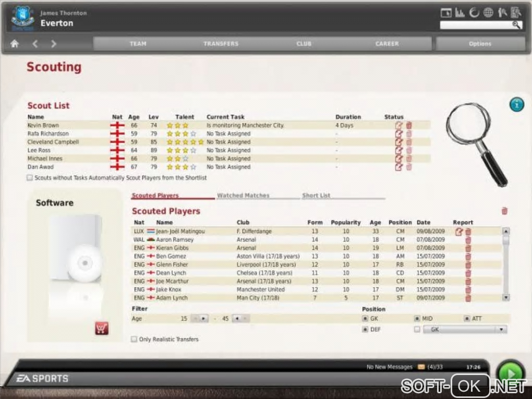Open the statistics bar-chart icon

click(460, 13)
